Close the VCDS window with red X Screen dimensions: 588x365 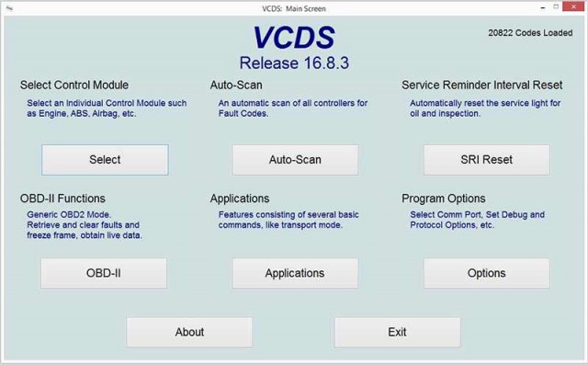[574, 6]
